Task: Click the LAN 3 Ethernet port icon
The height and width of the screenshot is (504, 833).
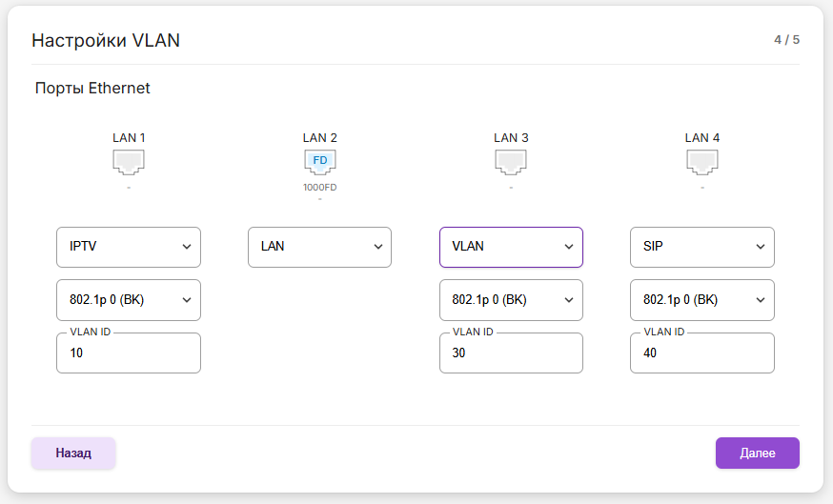Action: click(511, 162)
